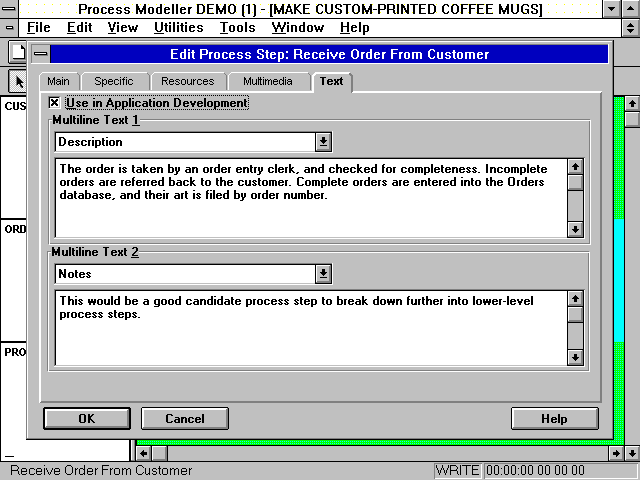This screenshot has width=640, height=480.
Task: Open the Main tab
Action: [x=58, y=81]
